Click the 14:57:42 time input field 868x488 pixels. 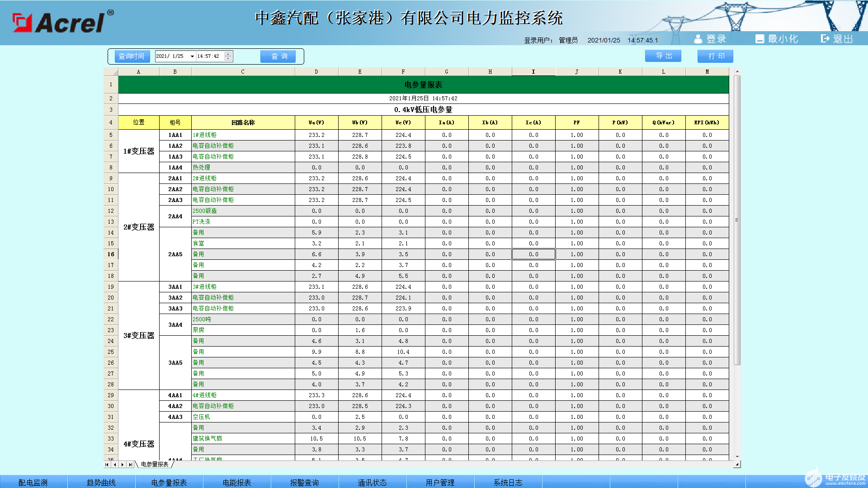coord(209,56)
